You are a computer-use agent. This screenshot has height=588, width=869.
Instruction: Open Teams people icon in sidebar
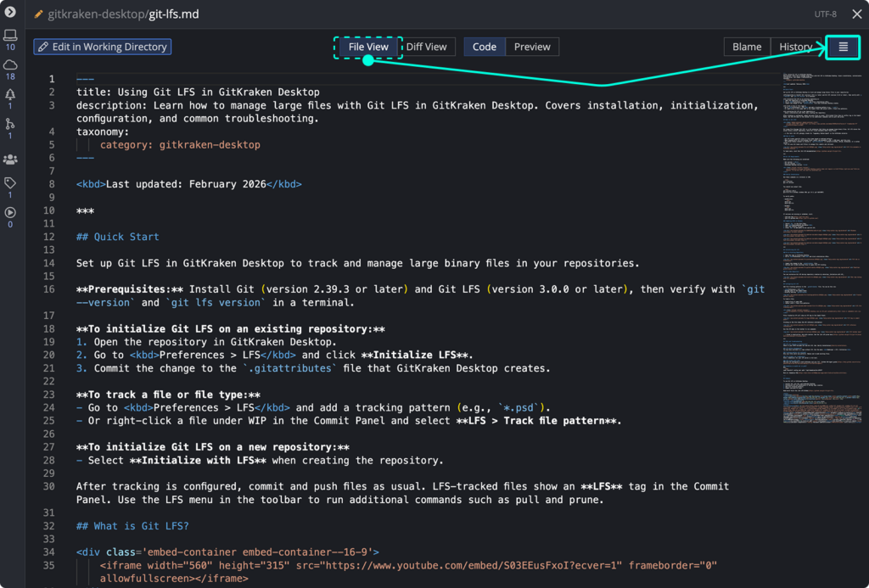click(10, 159)
